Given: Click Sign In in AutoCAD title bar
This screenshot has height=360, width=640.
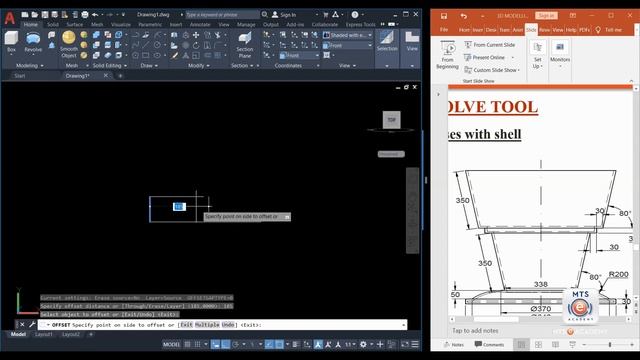Looking at the screenshot, I should pyautogui.click(x=284, y=15).
